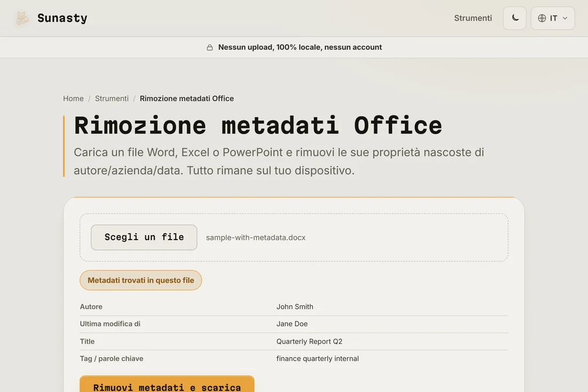The height and width of the screenshot is (392, 588).
Task: Click the Nessun upload, 100% locale banner text
Action: coord(300,47)
